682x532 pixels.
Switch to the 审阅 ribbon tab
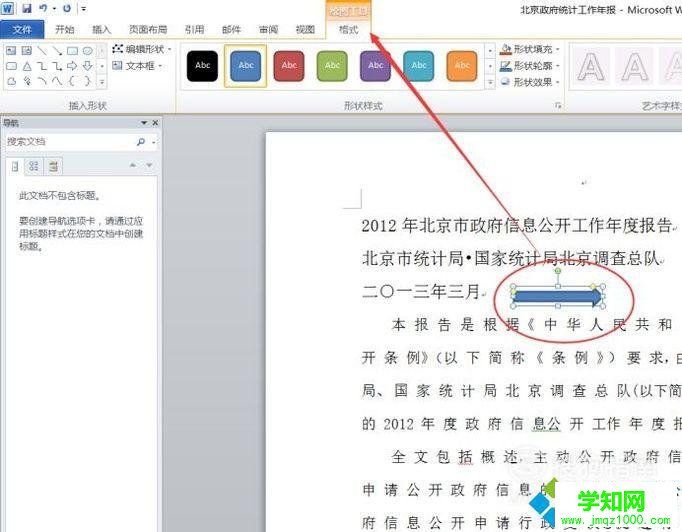click(268, 30)
